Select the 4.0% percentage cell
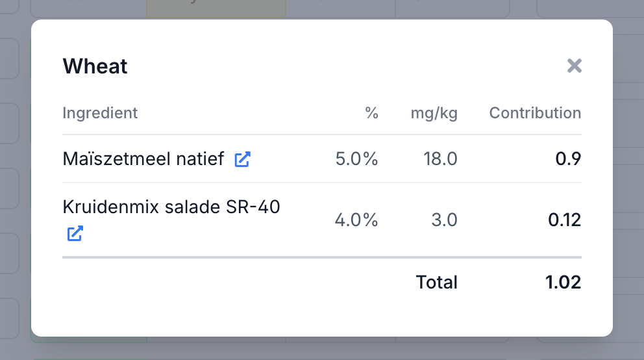The image size is (644, 360). coord(356,220)
